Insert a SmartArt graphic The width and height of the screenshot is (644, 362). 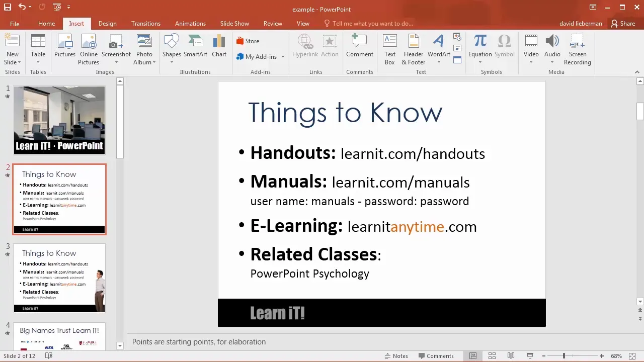click(x=195, y=45)
